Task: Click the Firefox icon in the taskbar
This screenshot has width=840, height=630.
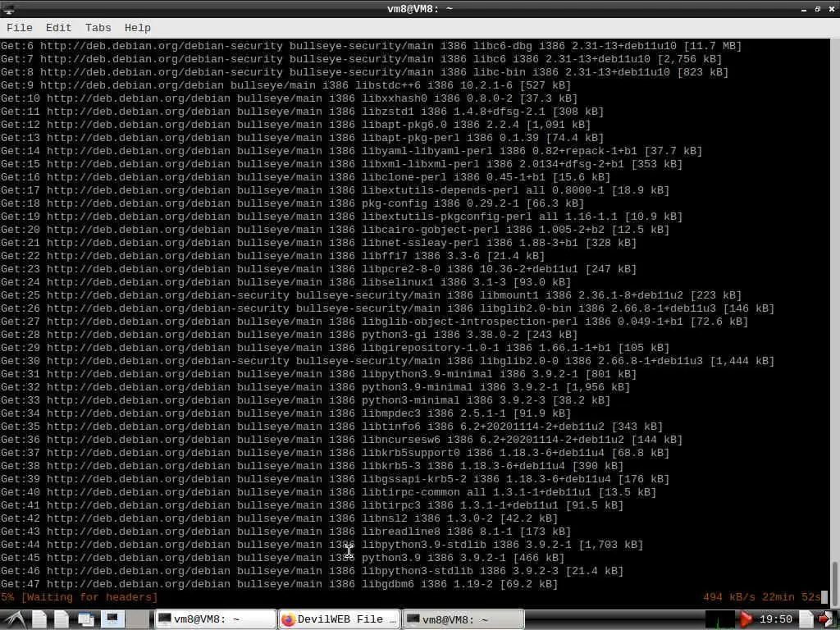Action: click(288, 619)
